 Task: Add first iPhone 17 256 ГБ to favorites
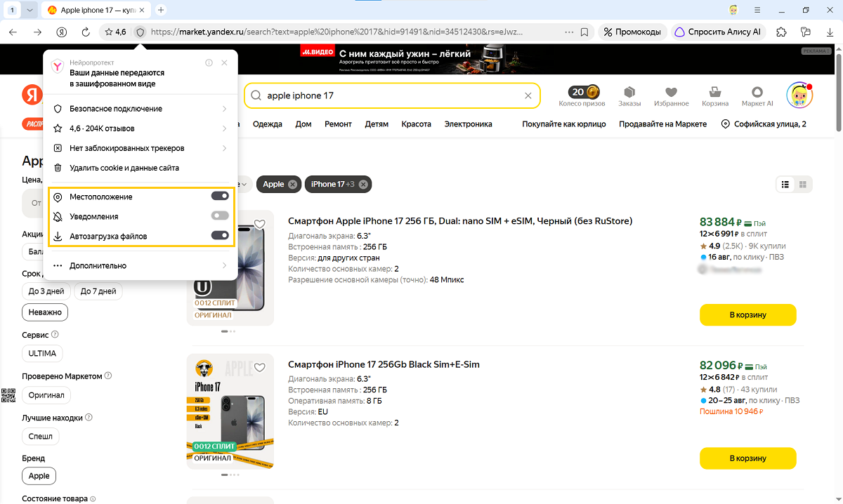pyautogui.click(x=260, y=225)
